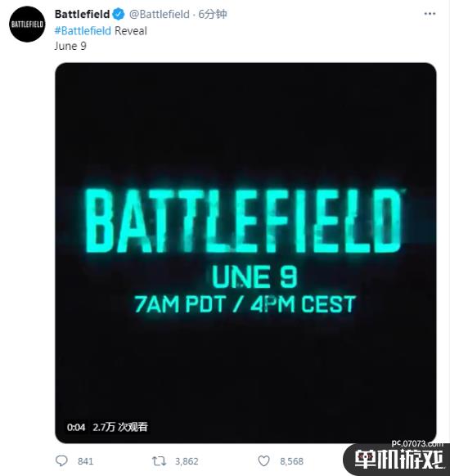
Task: Click the 8,568 likes count
Action: point(291,461)
